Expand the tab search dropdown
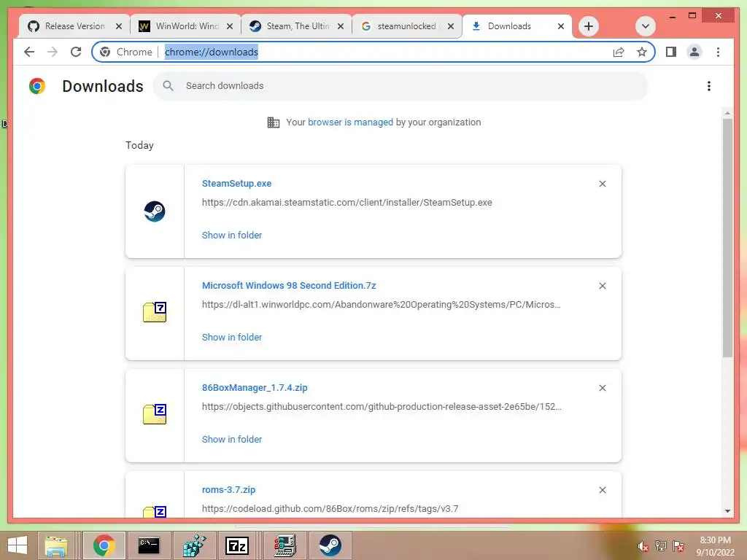747x560 pixels. click(x=646, y=26)
